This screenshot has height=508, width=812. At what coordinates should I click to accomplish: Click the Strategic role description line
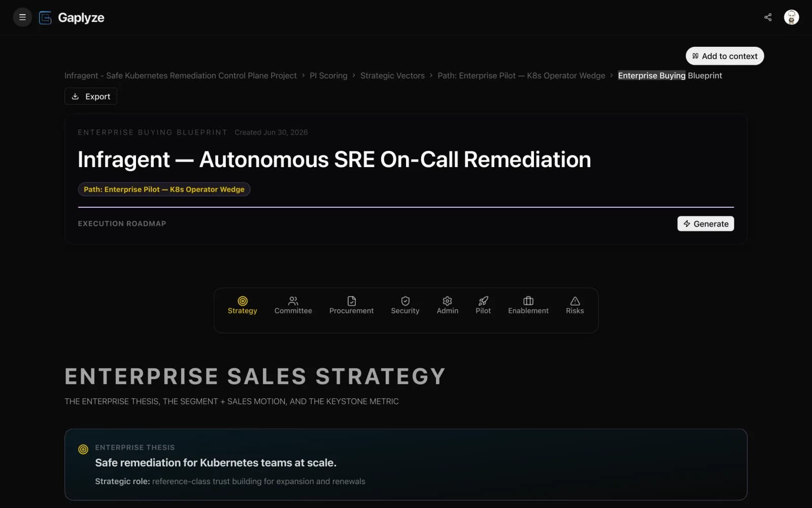[230, 481]
